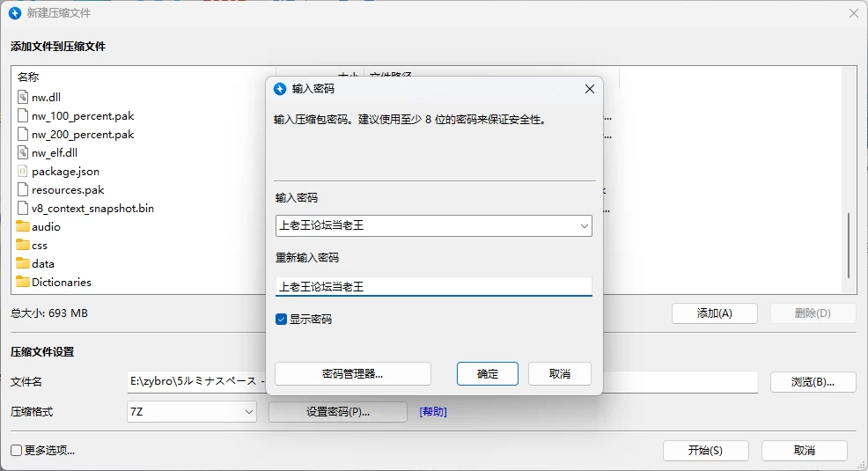Open 密码管理器... button
This screenshot has width=868, height=471.
pyautogui.click(x=353, y=374)
